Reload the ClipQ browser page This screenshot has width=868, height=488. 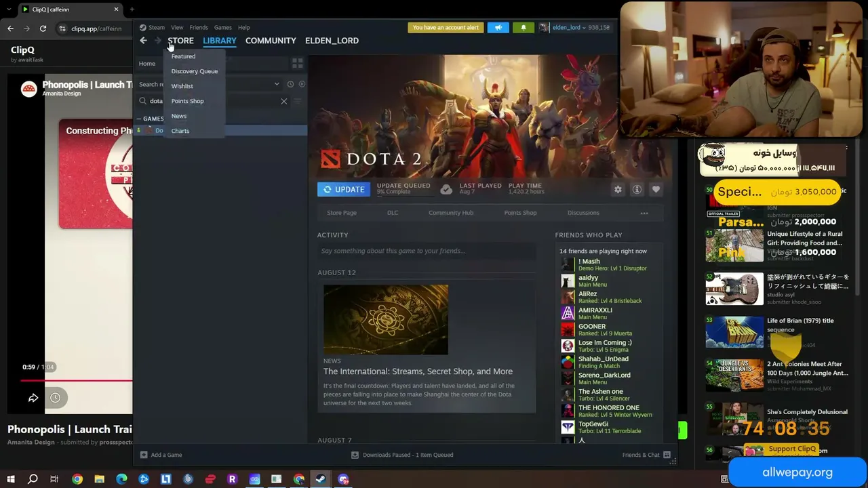coord(43,28)
